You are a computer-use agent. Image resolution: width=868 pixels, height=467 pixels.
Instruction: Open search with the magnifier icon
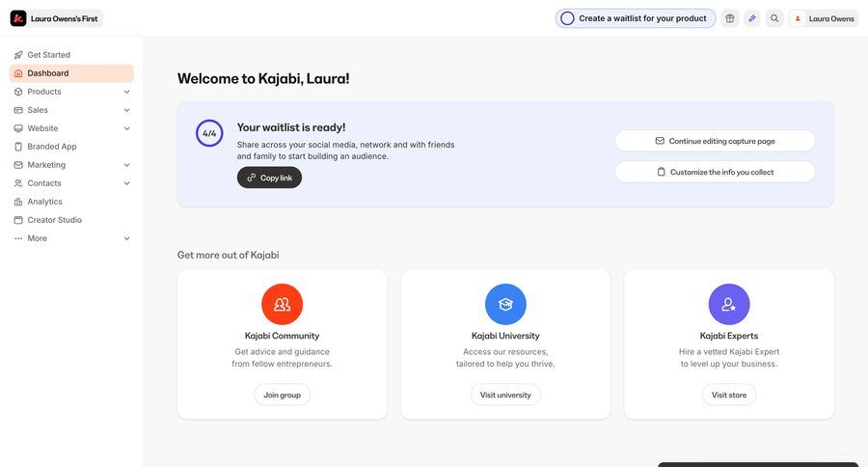click(x=774, y=18)
